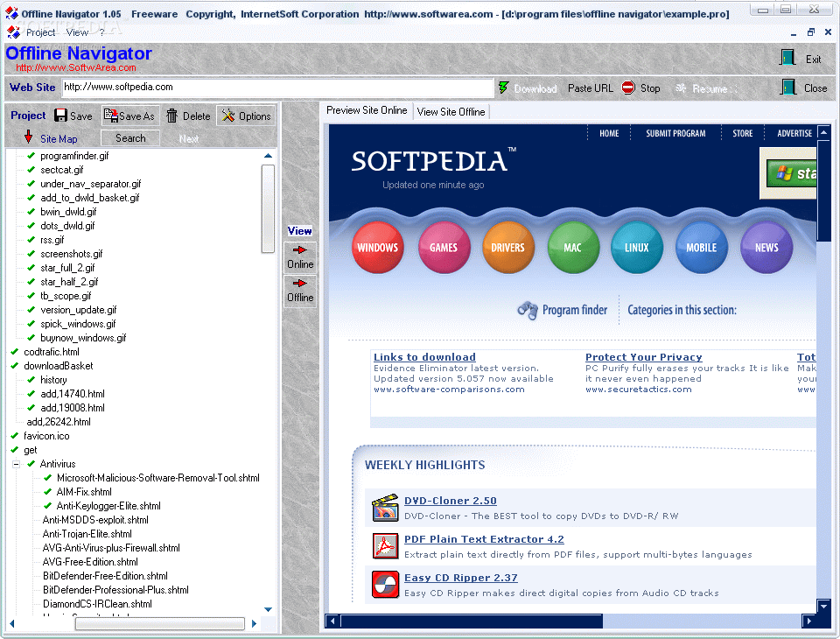Click the Easy CD Ripper icon

[385, 585]
